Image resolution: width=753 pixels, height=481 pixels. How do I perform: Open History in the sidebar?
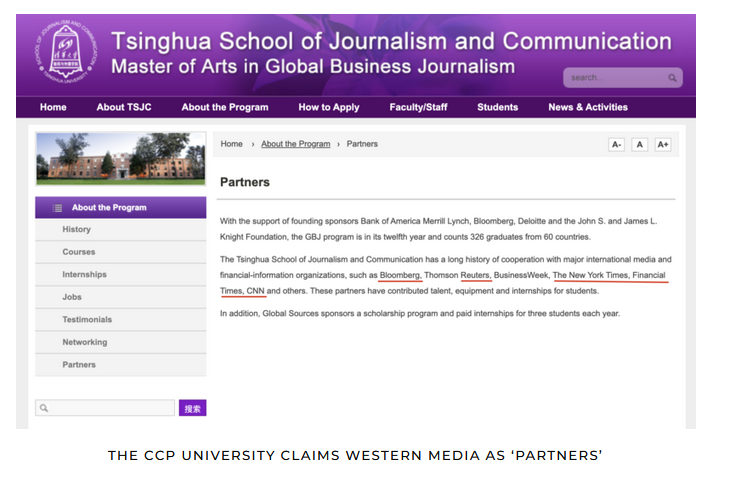tap(121, 229)
